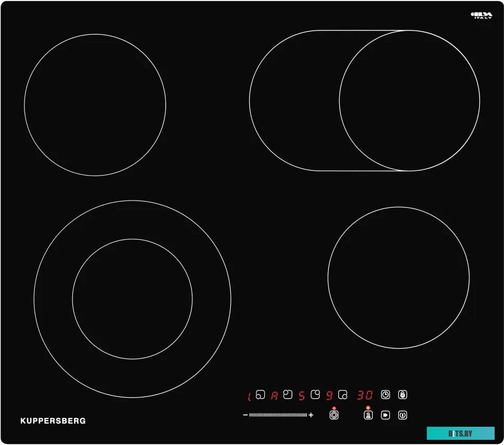Image resolution: width=504 pixels, height=445 pixels.
Task: Tap the red letter A display
Action: (274, 395)
